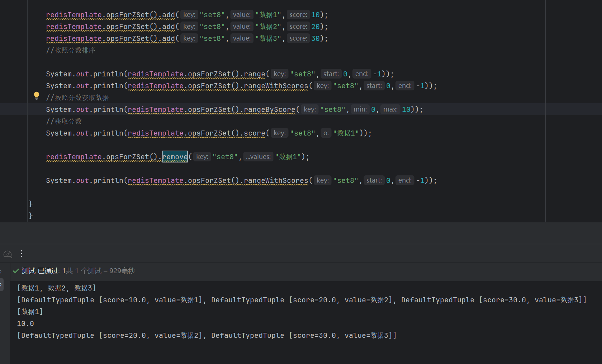Screen dimensions: 602x364
Task: Click the o: parameter hint in score call
Action: pyautogui.click(x=326, y=133)
